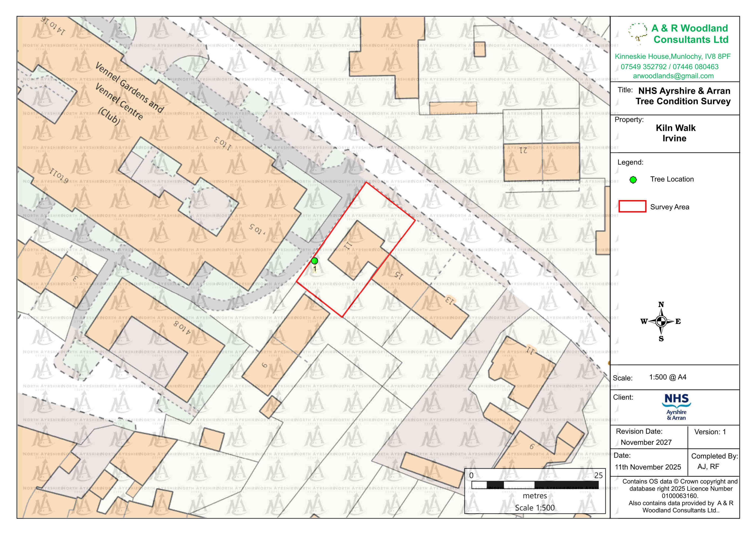Click the red Survey Area legend rectangle
The height and width of the screenshot is (535, 756).
[632, 206]
